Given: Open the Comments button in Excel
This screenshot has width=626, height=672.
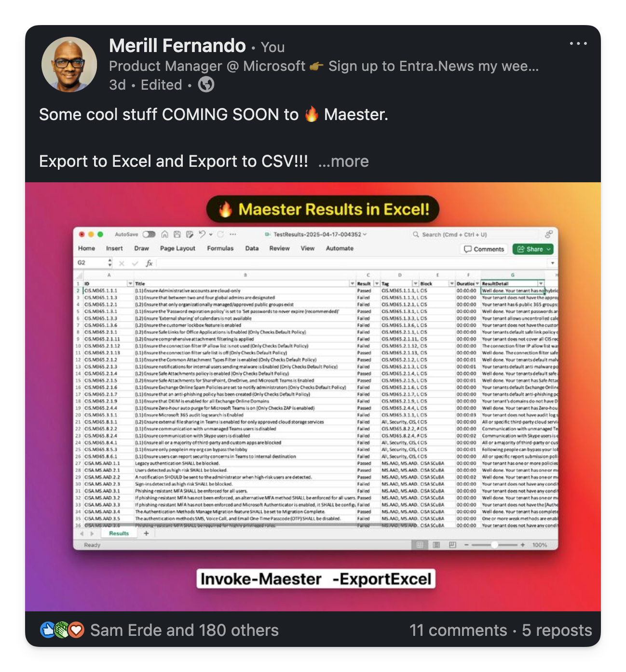Looking at the screenshot, I should [484, 249].
